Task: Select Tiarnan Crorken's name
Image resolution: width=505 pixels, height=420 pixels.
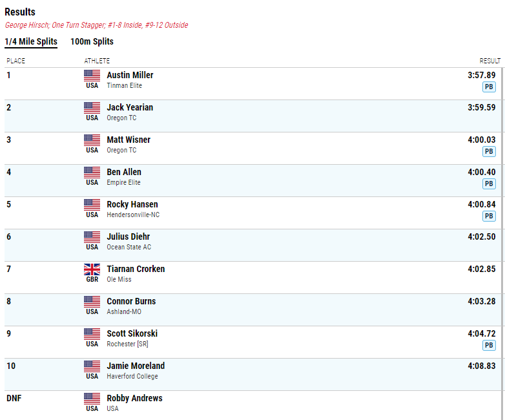Action: [x=136, y=269]
